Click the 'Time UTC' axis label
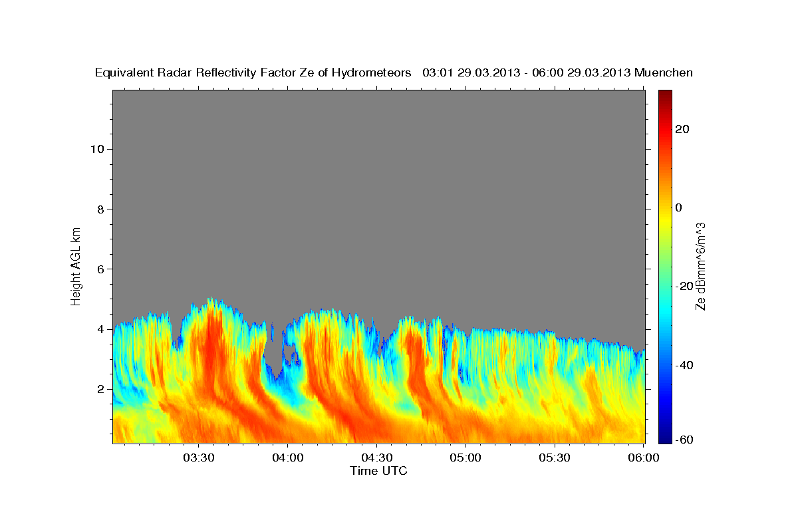 [378, 471]
